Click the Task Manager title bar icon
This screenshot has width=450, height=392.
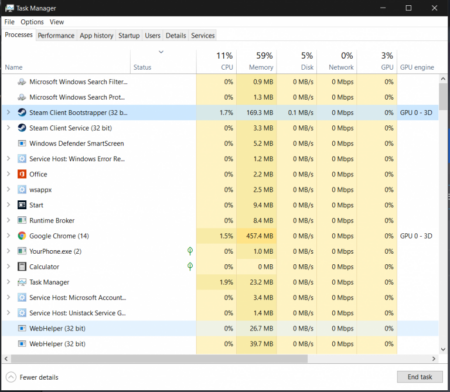(x=9, y=8)
